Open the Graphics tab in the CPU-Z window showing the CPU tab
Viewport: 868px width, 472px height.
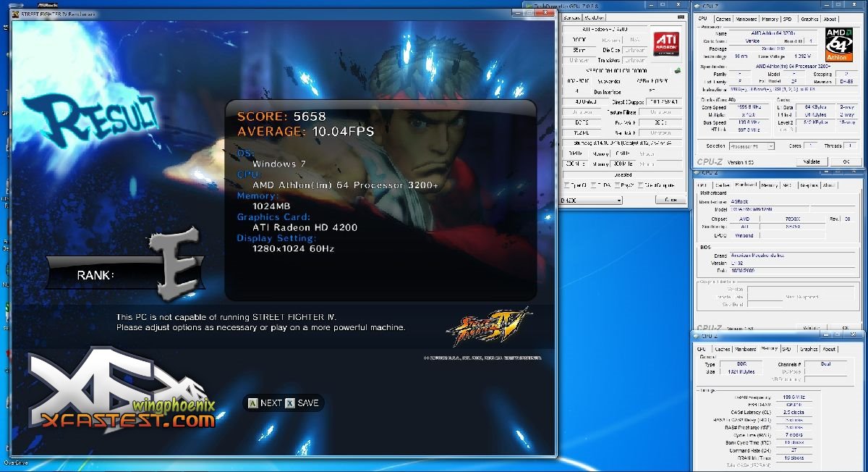[809, 20]
